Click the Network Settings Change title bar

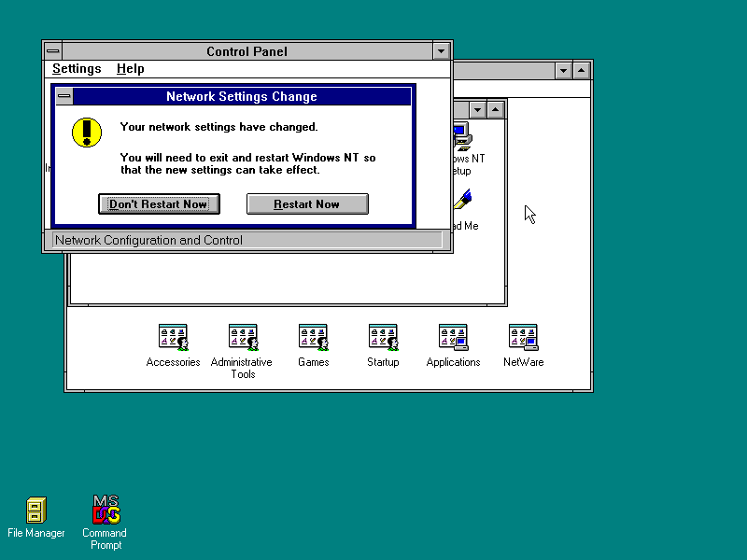click(242, 96)
